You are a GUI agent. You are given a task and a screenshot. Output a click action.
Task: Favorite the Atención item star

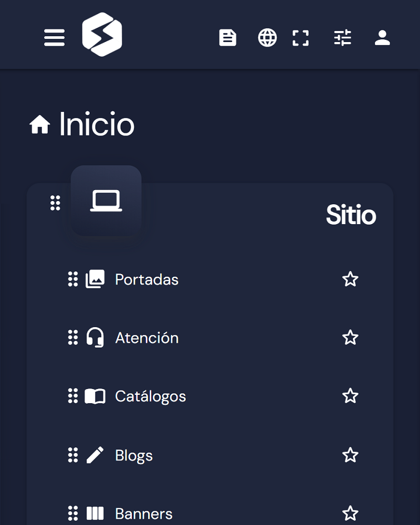tap(350, 337)
